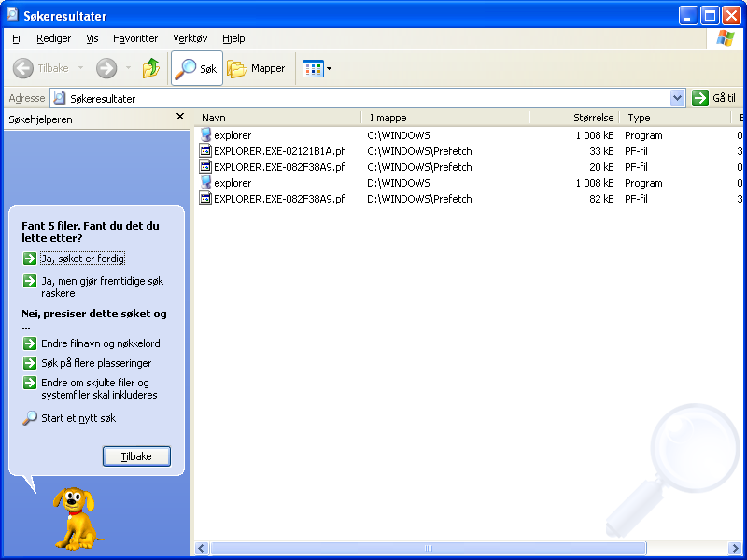Choose Søk på flere plasseringer

tap(96, 363)
